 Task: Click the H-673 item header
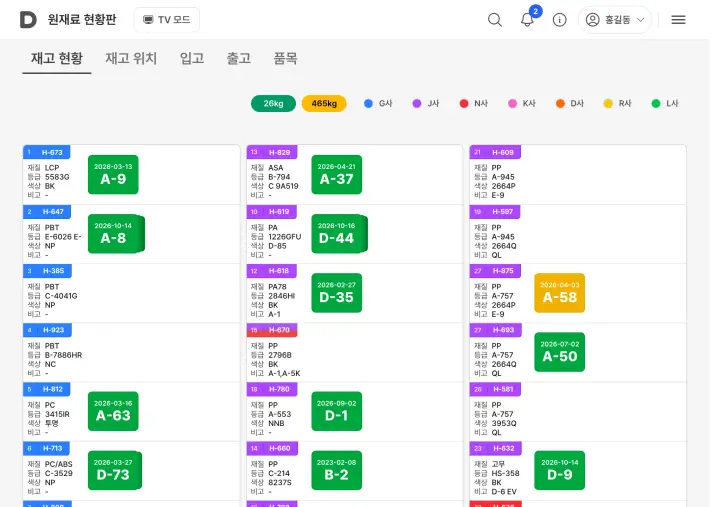click(x=46, y=152)
